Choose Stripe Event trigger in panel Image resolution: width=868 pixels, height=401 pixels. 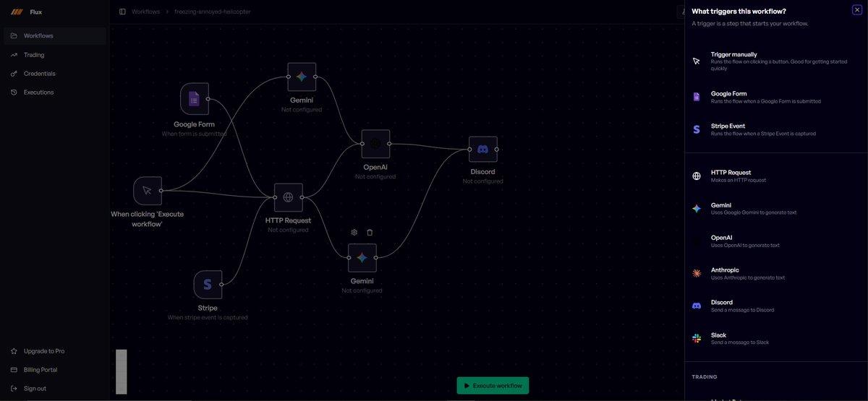776,129
